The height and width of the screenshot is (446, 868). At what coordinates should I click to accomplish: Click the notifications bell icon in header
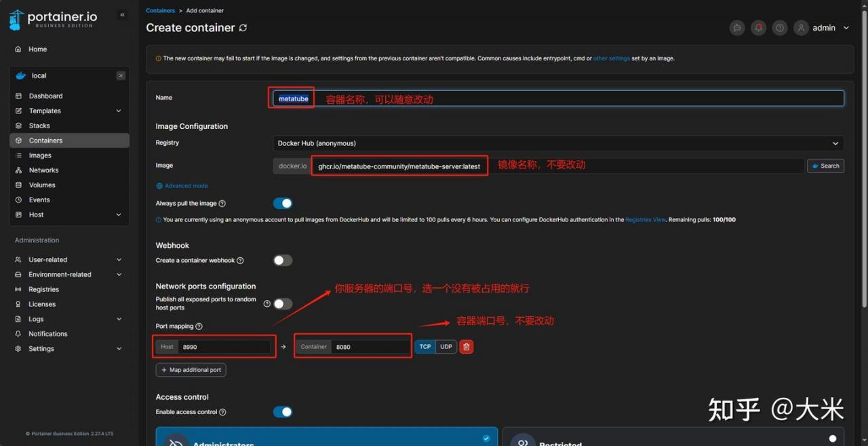click(758, 28)
